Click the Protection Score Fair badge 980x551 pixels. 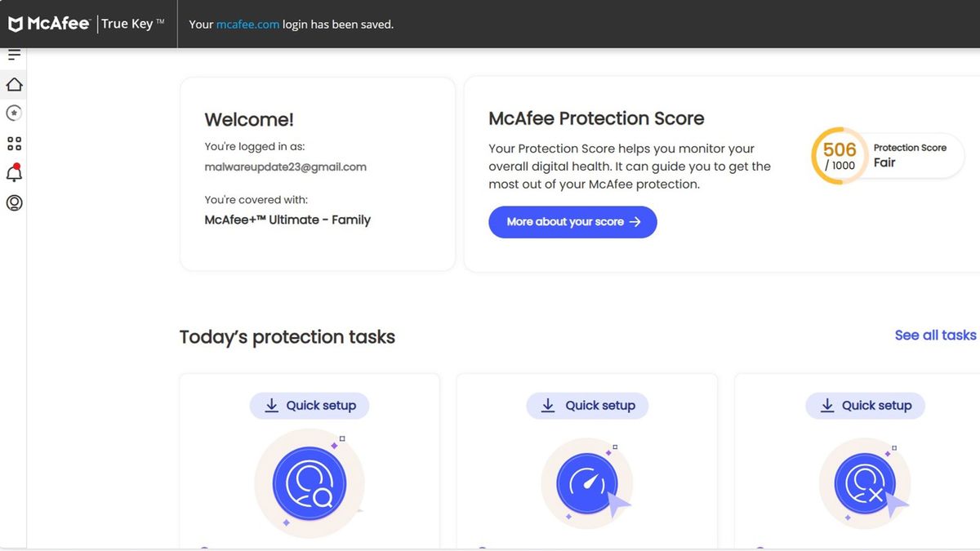pyautogui.click(x=911, y=155)
